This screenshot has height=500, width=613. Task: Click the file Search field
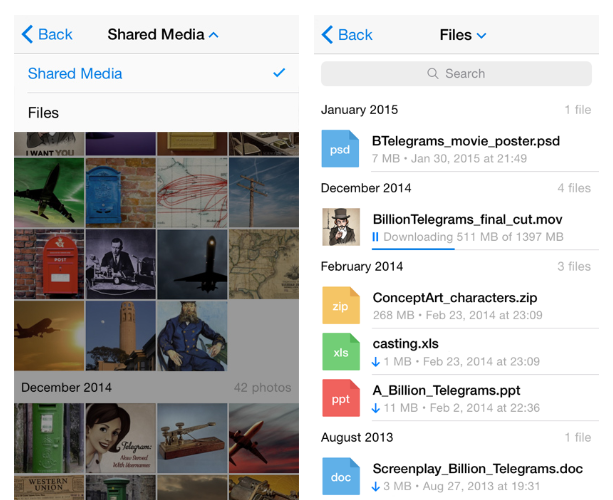(456, 73)
